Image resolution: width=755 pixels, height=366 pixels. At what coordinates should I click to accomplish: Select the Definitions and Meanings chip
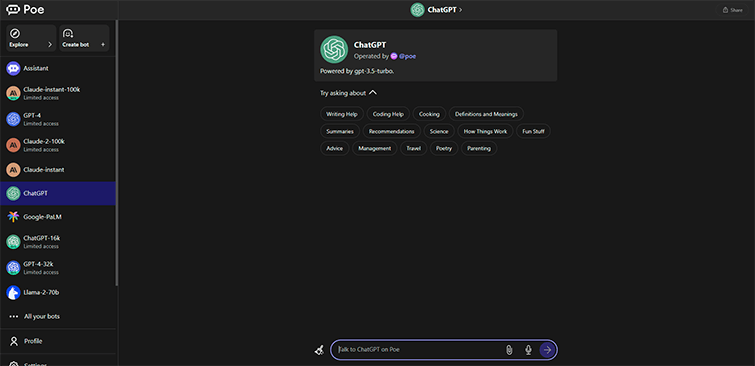tap(486, 114)
